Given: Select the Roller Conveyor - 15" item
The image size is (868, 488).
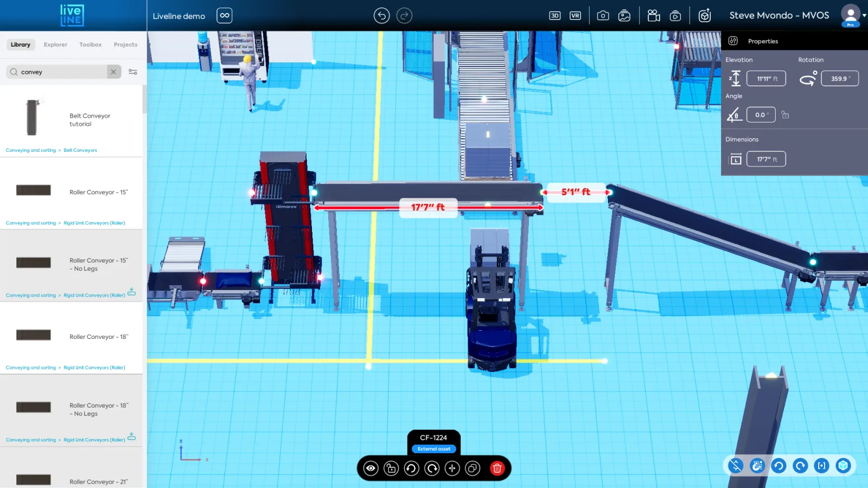Looking at the screenshot, I should [x=71, y=192].
